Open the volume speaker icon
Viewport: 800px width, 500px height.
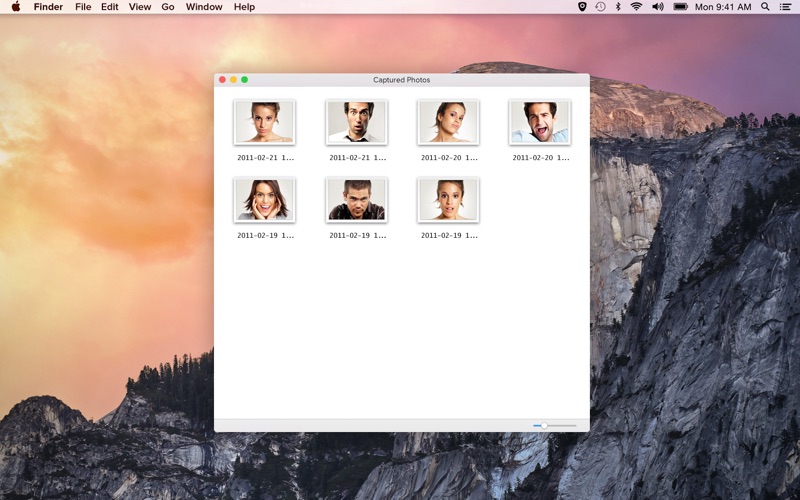pyautogui.click(x=658, y=7)
